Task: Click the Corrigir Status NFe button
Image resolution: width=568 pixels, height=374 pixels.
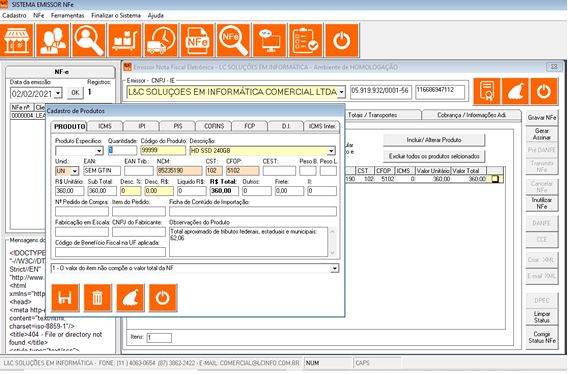Action: pos(542,337)
